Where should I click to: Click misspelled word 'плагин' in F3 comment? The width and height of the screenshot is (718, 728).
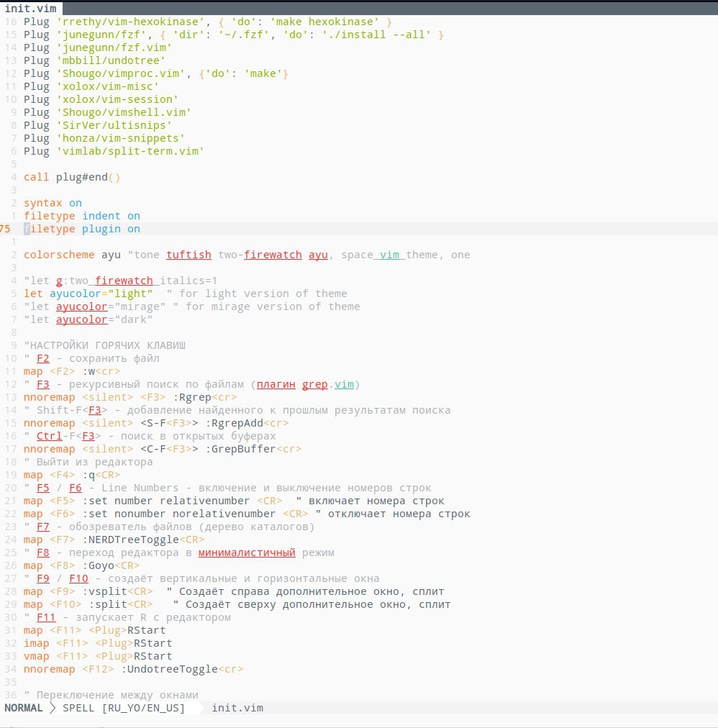point(276,385)
